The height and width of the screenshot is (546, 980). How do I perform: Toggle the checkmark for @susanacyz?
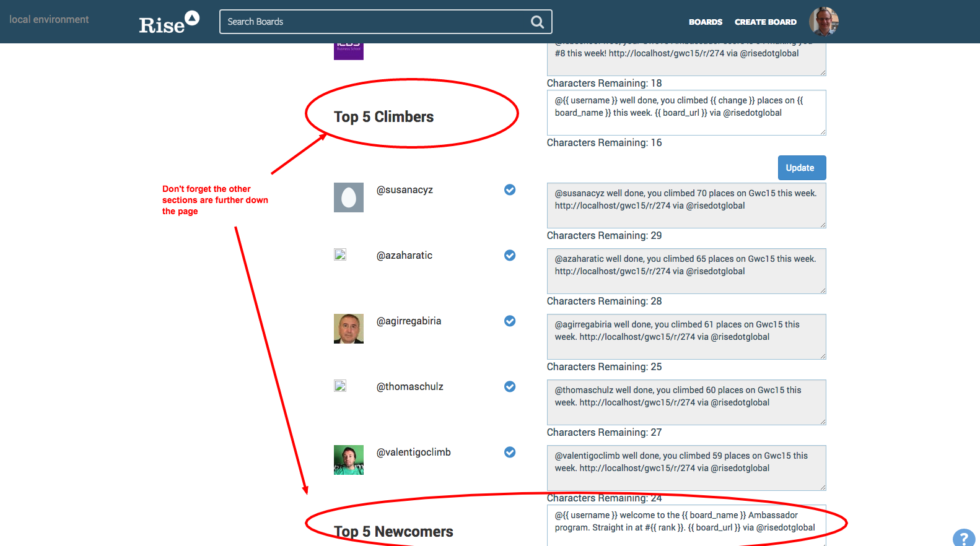(x=510, y=189)
